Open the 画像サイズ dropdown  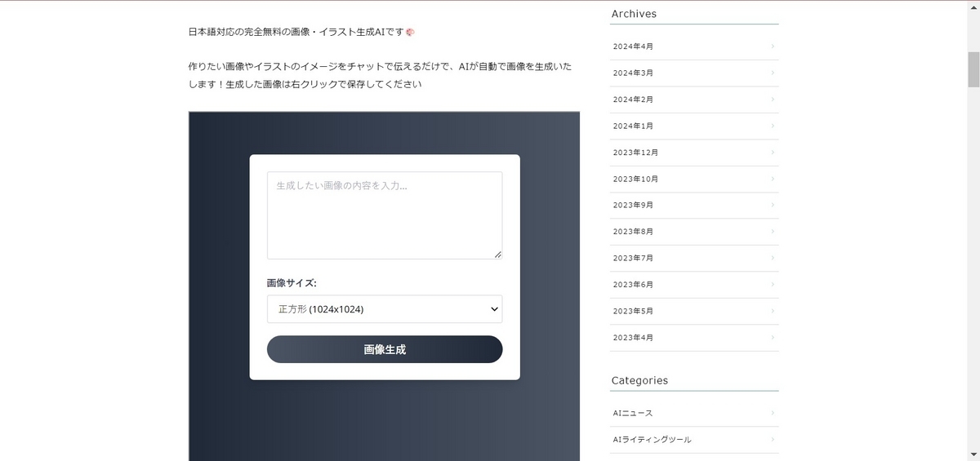[385, 309]
